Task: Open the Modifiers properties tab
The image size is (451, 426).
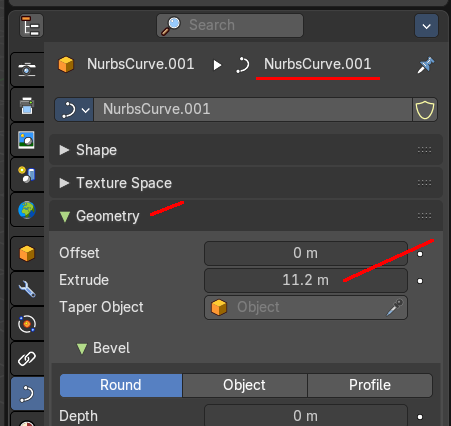Action: tap(27, 288)
